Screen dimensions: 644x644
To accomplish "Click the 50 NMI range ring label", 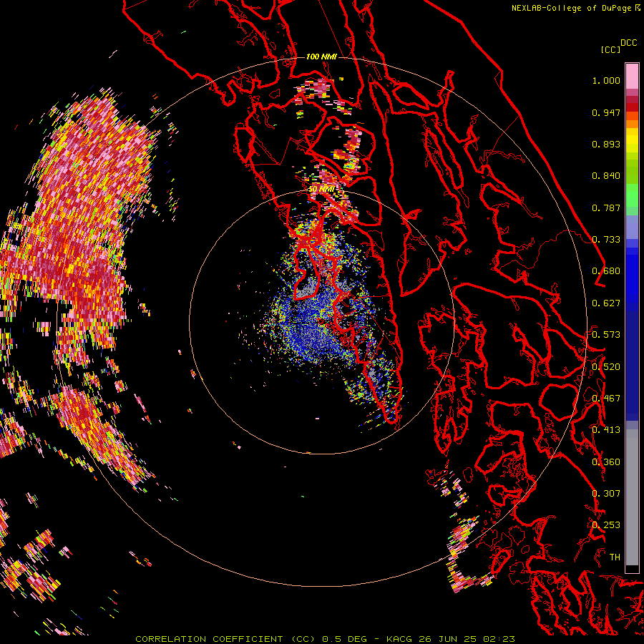I will tap(321, 189).
